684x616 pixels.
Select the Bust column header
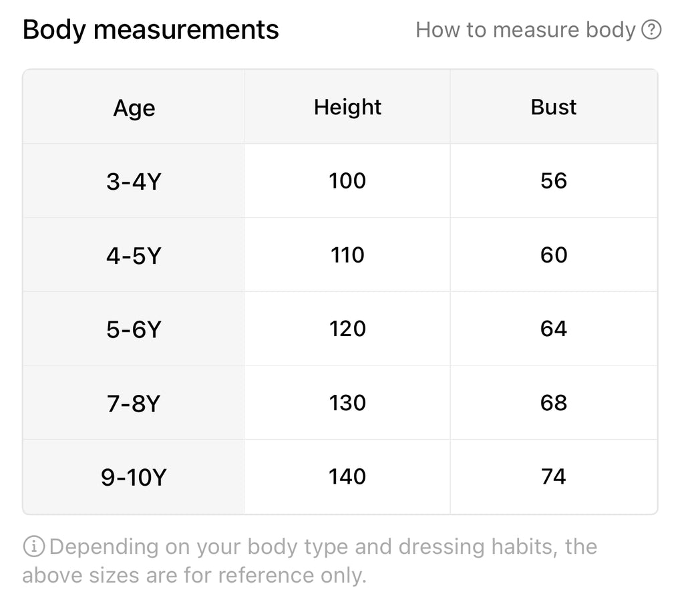click(x=554, y=107)
